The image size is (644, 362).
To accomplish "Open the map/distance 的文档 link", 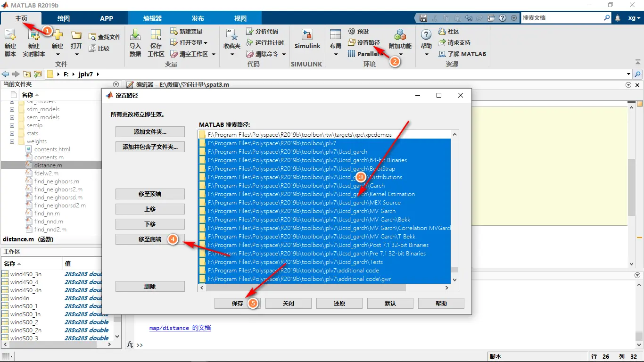I will pyautogui.click(x=180, y=328).
